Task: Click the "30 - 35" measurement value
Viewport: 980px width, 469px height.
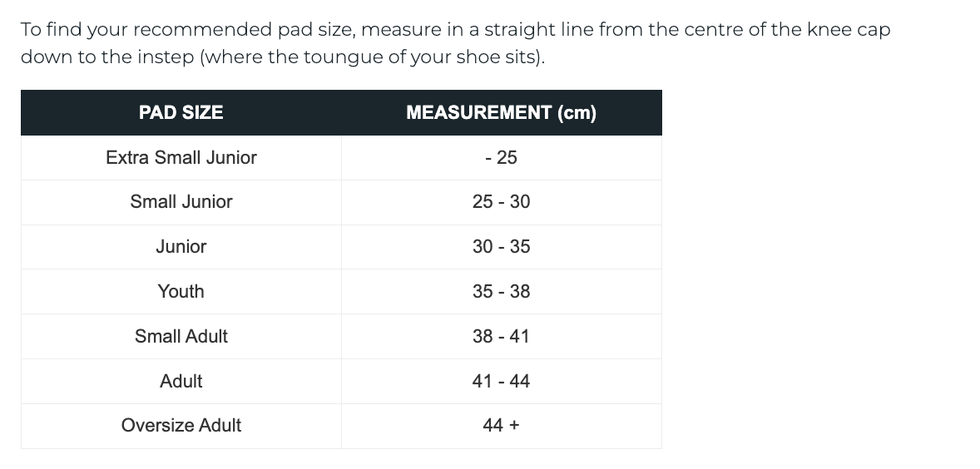Action: coord(501,247)
